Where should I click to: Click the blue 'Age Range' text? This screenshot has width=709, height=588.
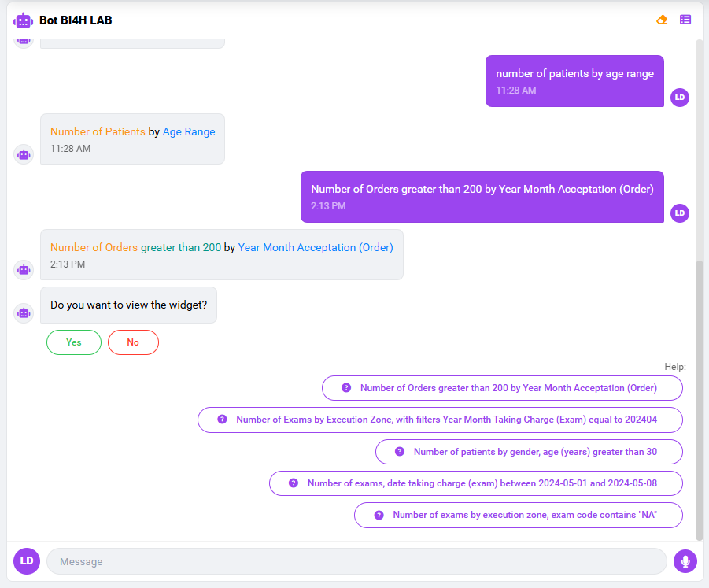point(189,131)
